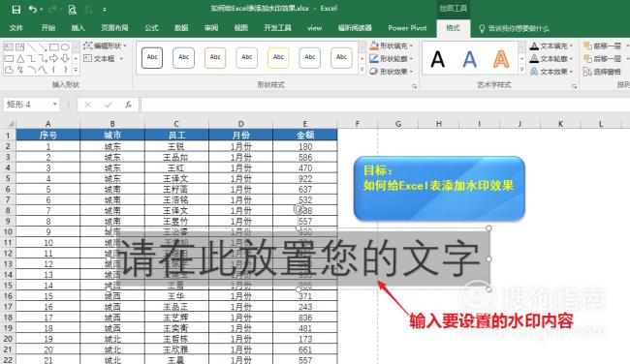Select column header E
Image resolution: width=630 pixels, height=364 pixels.
[x=305, y=124]
